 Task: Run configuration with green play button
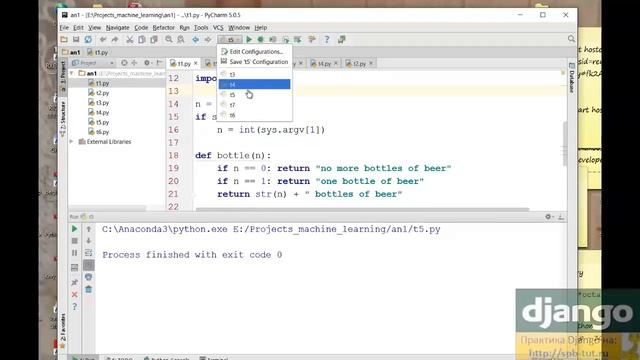tap(249, 40)
